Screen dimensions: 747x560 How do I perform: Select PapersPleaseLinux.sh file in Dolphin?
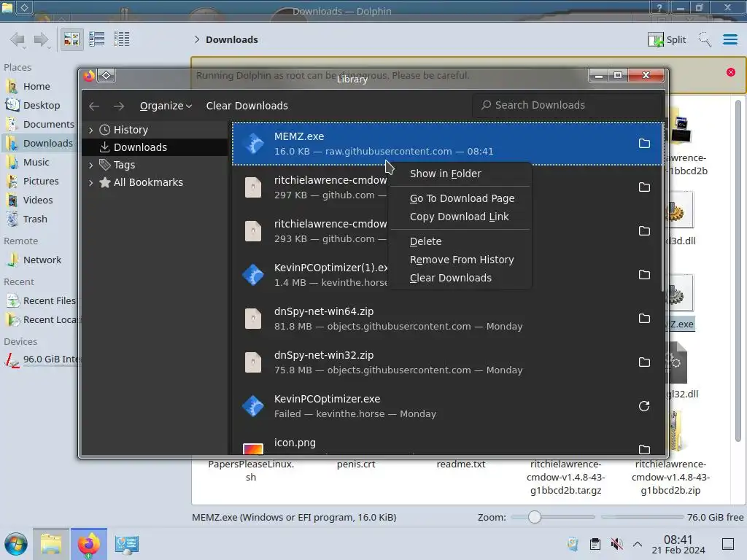pyautogui.click(x=251, y=470)
